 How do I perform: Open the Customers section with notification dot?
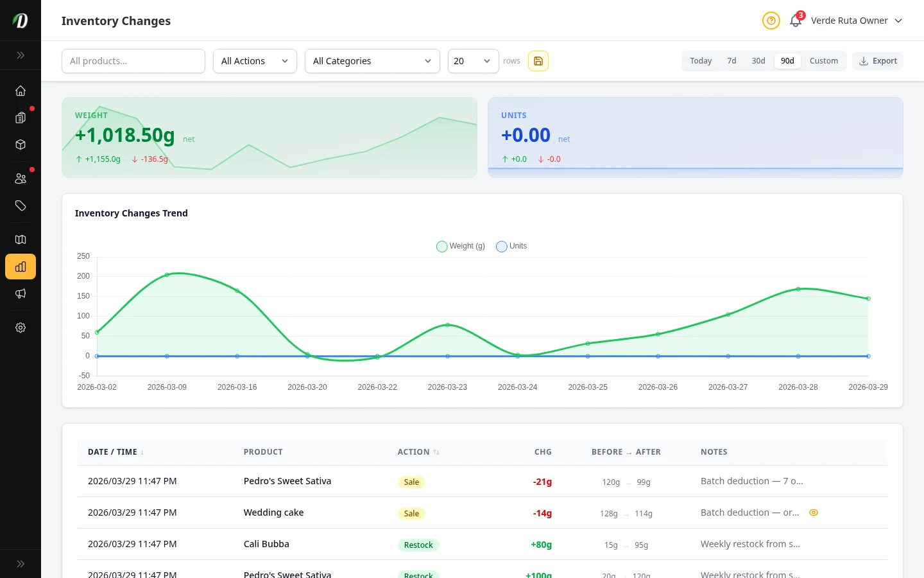[x=21, y=179]
